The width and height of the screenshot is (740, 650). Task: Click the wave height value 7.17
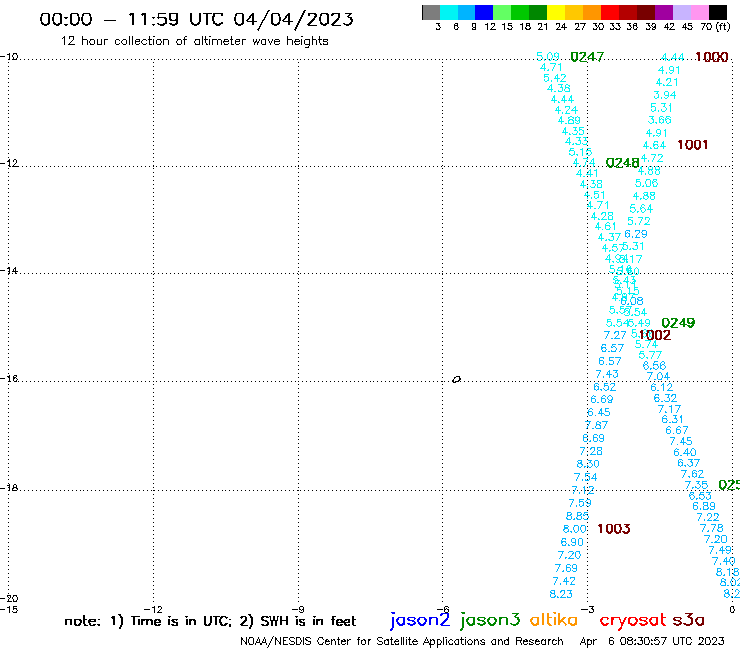point(669,409)
